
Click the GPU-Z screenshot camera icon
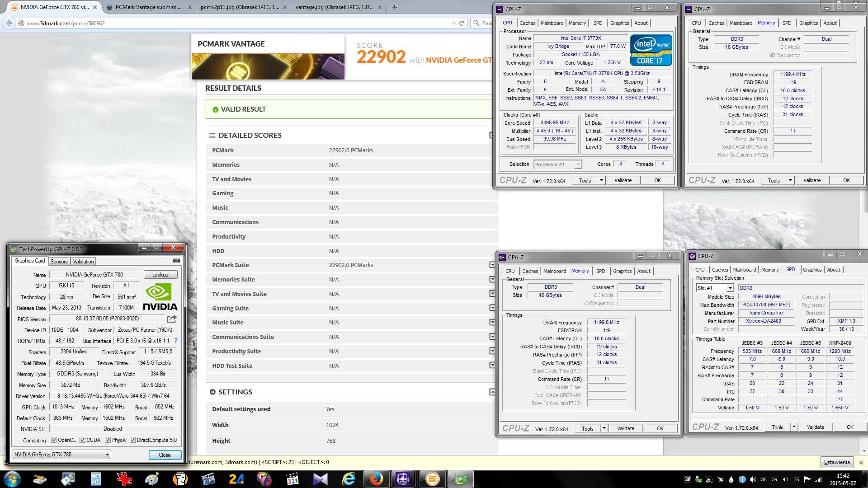176,261
